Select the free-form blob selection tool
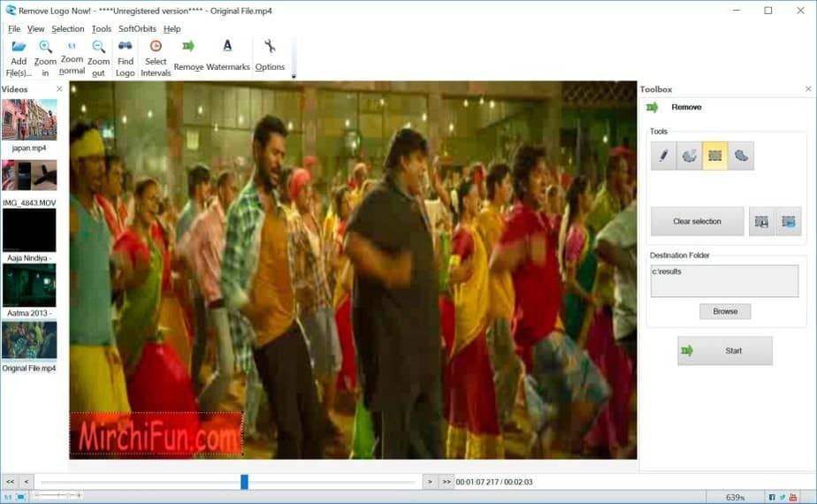The width and height of the screenshot is (817, 504). pos(741,156)
